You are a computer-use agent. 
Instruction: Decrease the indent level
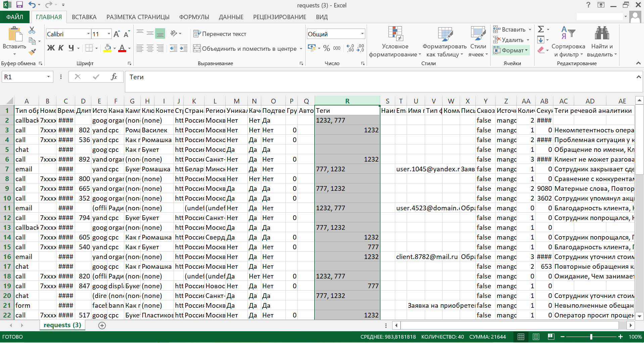[x=174, y=48]
